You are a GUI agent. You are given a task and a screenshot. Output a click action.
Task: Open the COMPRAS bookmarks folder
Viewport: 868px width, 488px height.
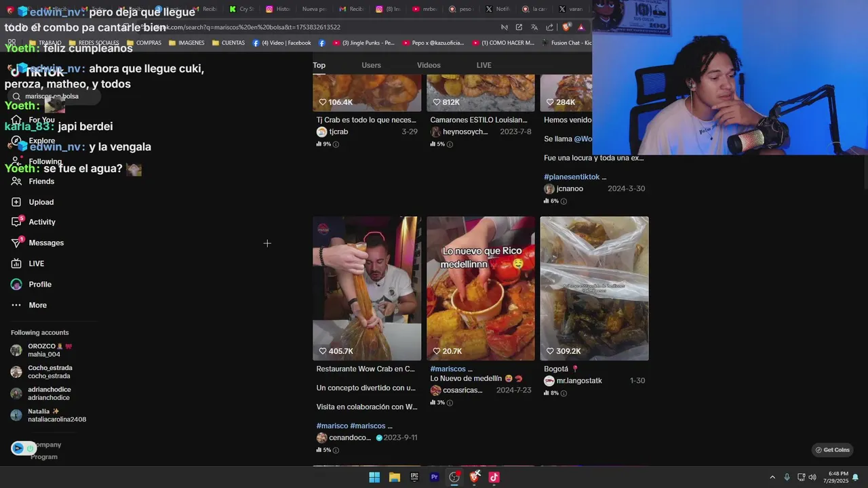142,43
